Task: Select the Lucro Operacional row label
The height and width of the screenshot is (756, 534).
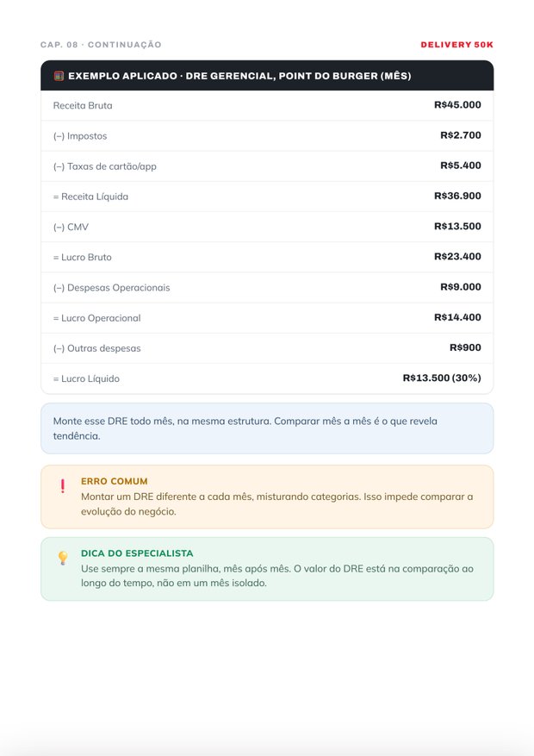Action: [x=96, y=318]
